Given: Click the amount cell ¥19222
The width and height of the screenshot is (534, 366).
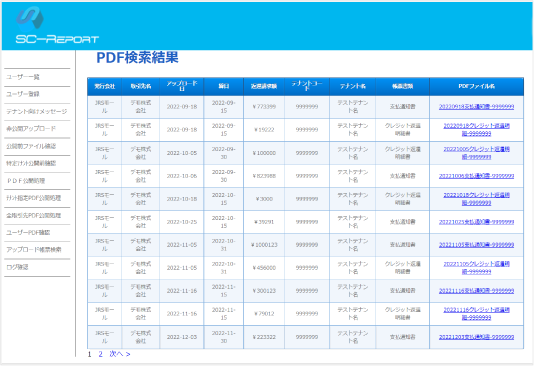Looking at the screenshot, I should point(264,130).
